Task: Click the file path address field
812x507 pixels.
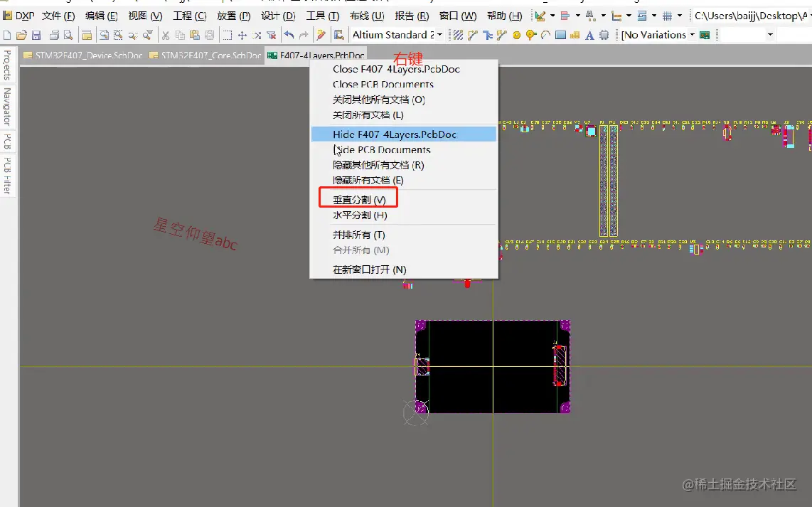Action: [752, 16]
